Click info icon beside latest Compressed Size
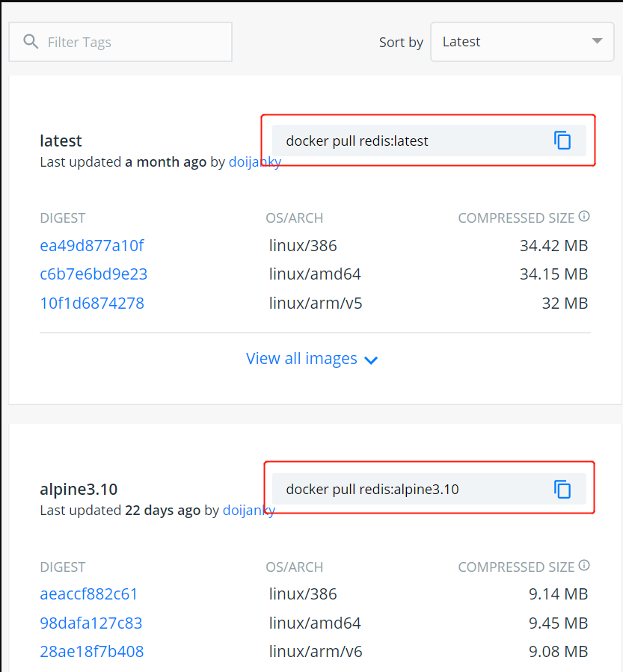 (584, 217)
